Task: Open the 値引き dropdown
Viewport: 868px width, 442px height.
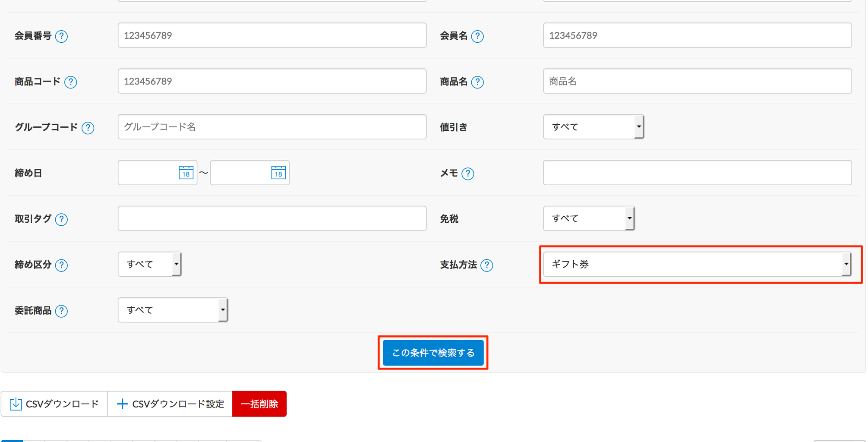Action: [x=593, y=127]
